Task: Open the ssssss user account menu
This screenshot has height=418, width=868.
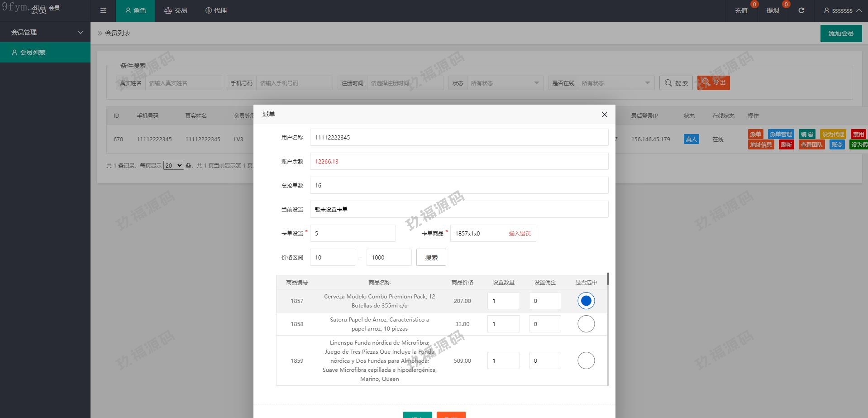Action: tap(842, 10)
